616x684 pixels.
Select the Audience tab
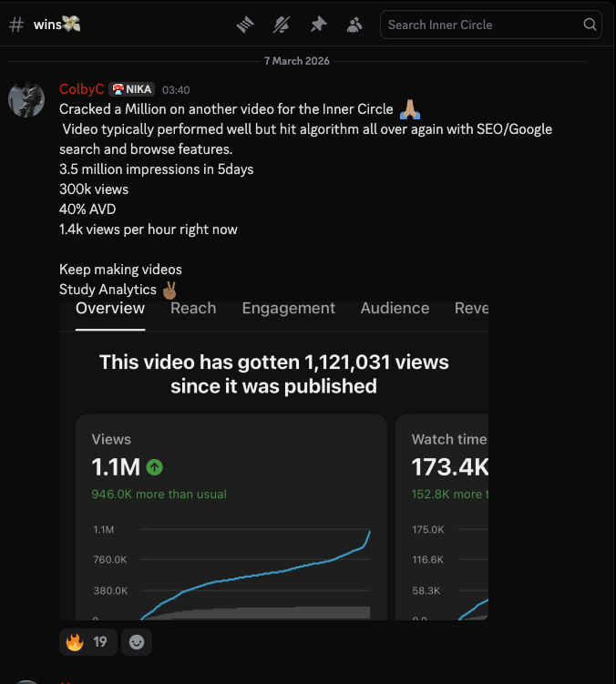[395, 308]
